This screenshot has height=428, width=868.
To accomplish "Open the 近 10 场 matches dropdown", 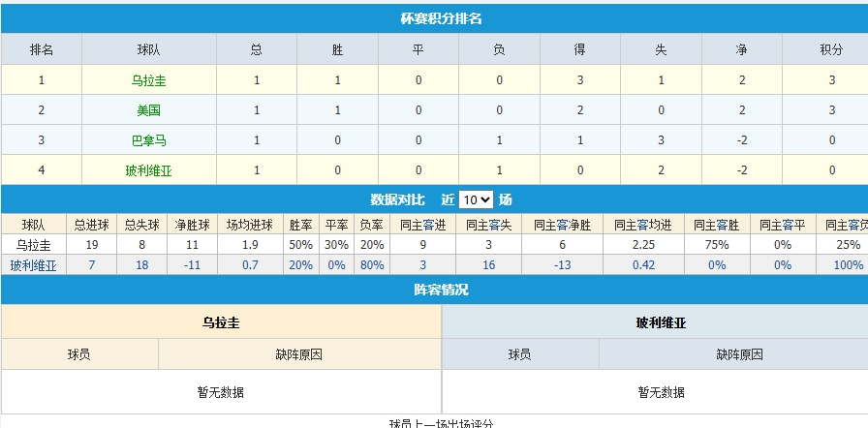I will pos(476,199).
